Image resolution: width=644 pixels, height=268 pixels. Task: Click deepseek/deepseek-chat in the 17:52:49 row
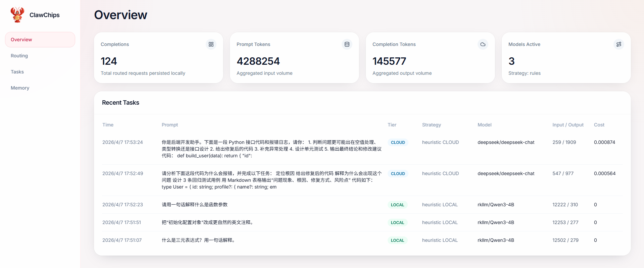coord(506,173)
